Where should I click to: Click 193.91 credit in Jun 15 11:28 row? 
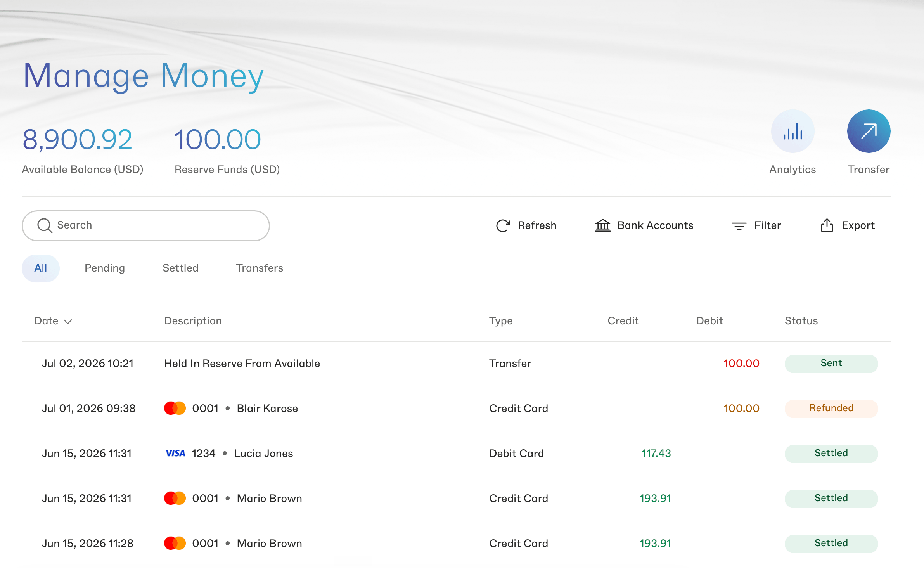[x=655, y=544]
